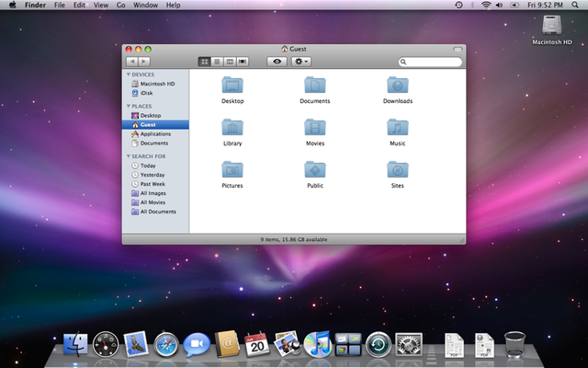Collapse the SEARCH FOR sidebar section
This screenshot has width=588, height=368.
pos(129,156)
